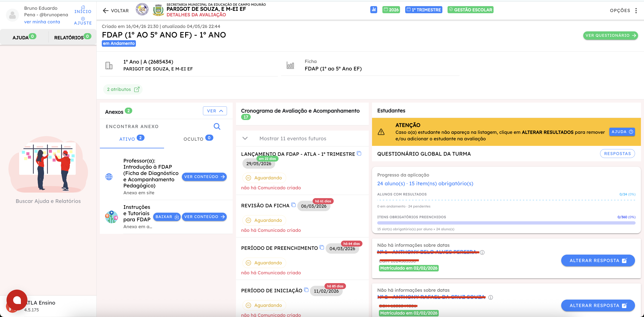Open the 1º TRIMESTRE period selector

click(424, 10)
